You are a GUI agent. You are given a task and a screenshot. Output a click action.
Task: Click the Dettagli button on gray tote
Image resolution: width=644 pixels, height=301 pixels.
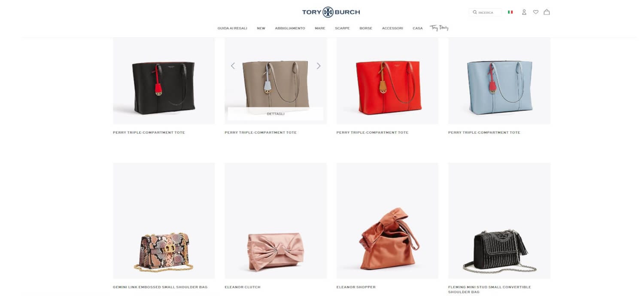275,114
